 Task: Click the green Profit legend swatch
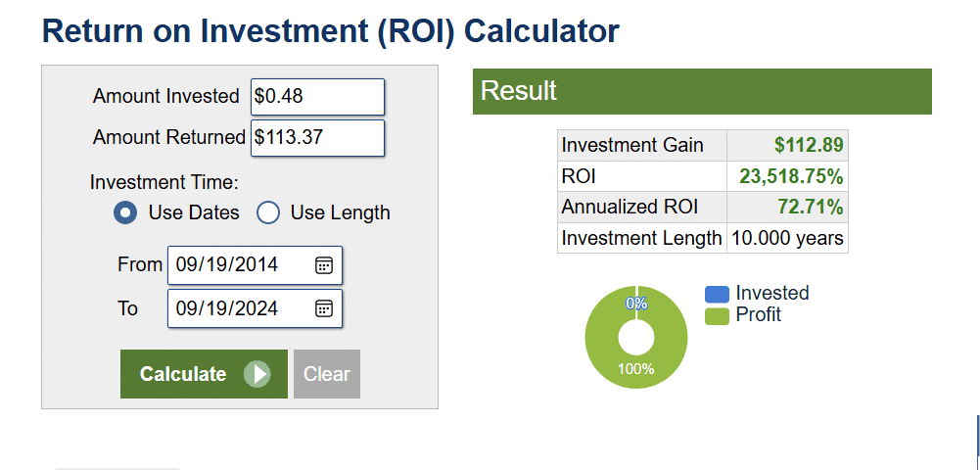point(717,315)
